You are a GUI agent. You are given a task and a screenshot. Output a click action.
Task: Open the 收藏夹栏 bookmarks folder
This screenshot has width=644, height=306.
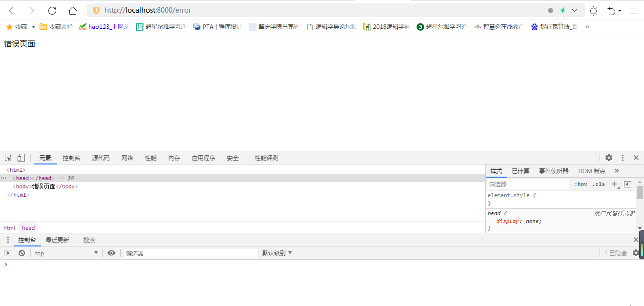[56, 27]
